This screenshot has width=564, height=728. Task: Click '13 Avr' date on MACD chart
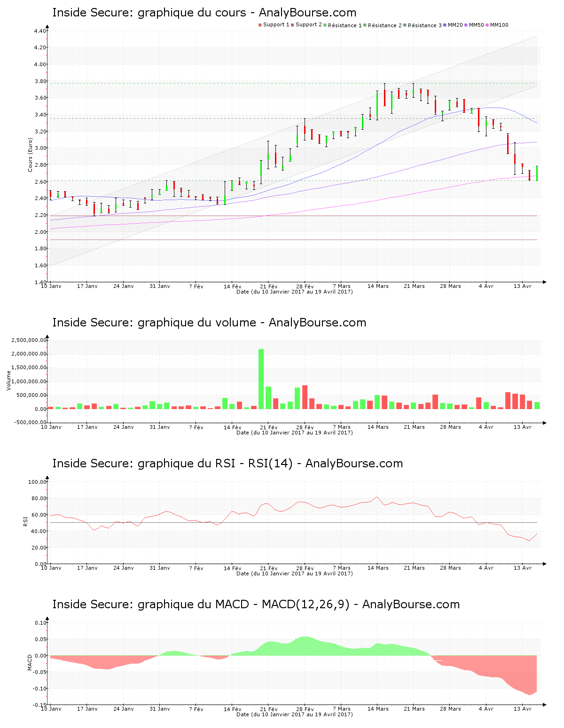coord(523,709)
